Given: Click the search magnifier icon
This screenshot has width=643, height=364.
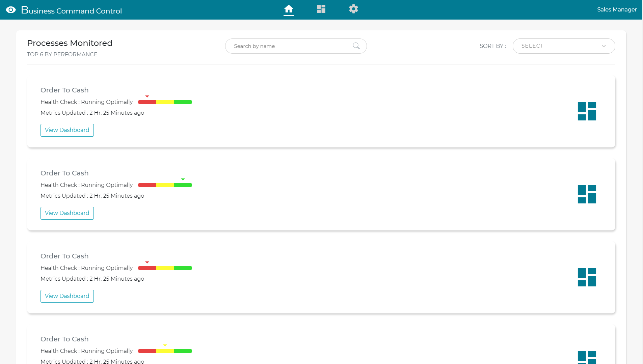Looking at the screenshot, I should pos(356,46).
